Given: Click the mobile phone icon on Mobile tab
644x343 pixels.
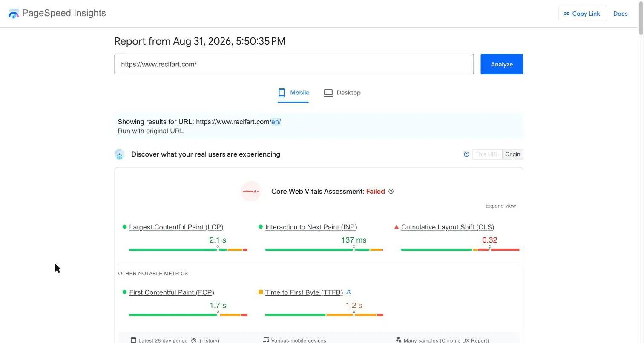Looking at the screenshot, I should coord(282,93).
